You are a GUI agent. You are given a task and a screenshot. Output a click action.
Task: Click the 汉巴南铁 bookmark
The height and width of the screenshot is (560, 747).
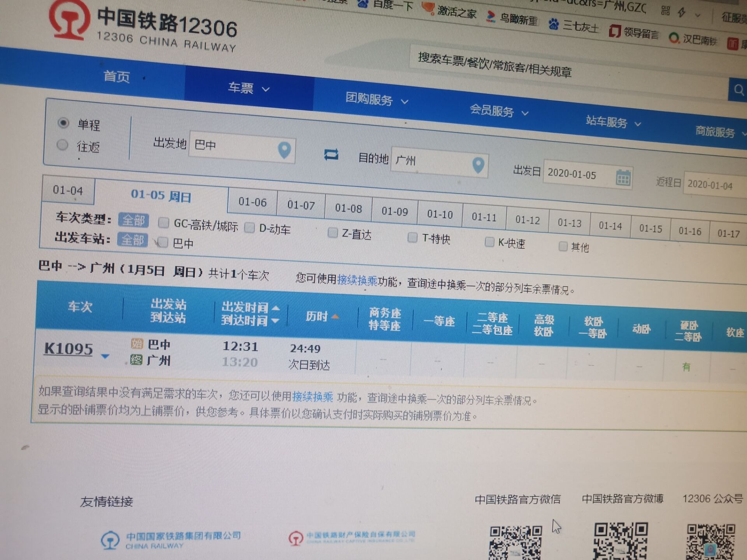click(693, 39)
